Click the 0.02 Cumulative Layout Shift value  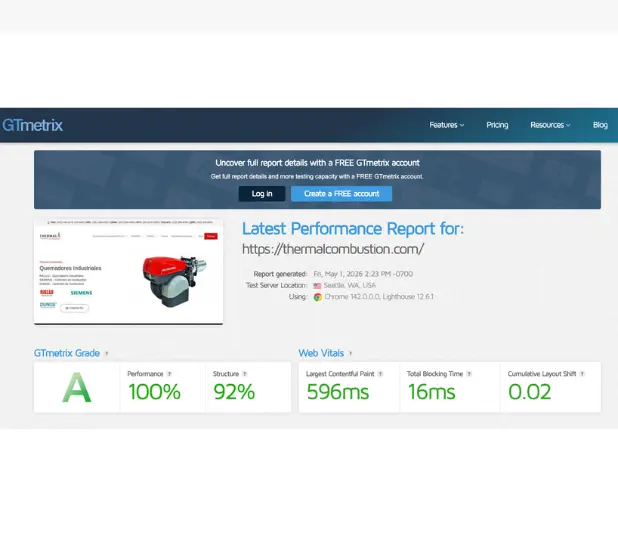click(529, 392)
